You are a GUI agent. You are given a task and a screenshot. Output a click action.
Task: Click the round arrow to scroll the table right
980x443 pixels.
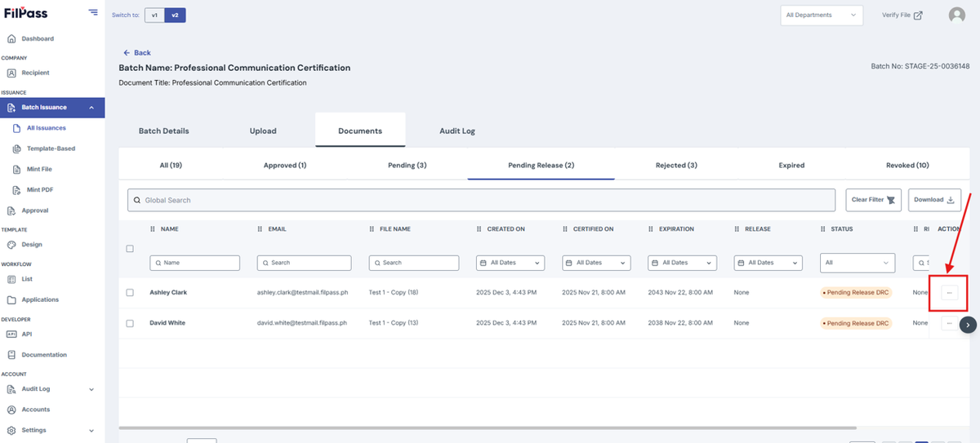click(x=968, y=324)
